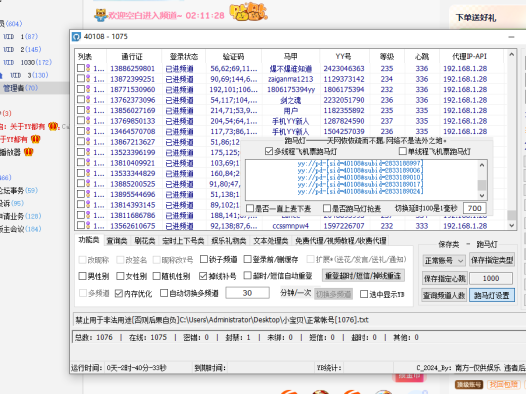Open the 免费代理/视频教程/收费代理 tab

point(341,240)
